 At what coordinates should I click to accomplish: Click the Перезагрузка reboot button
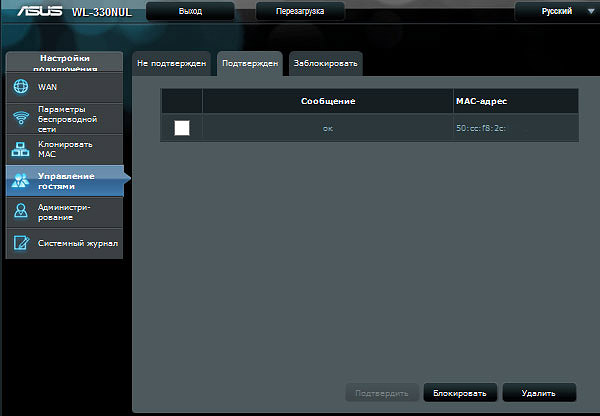click(x=300, y=11)
